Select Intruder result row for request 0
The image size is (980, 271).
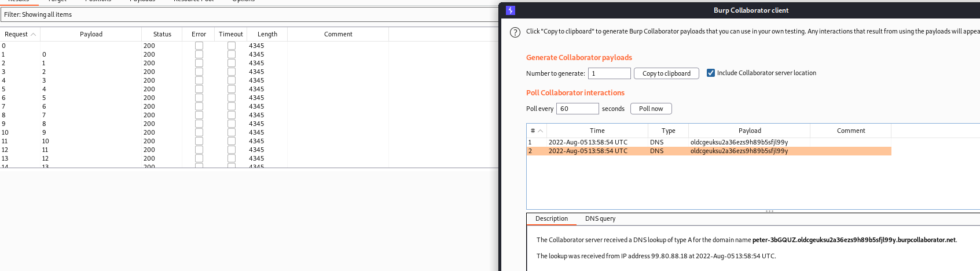tap(249, 46)
